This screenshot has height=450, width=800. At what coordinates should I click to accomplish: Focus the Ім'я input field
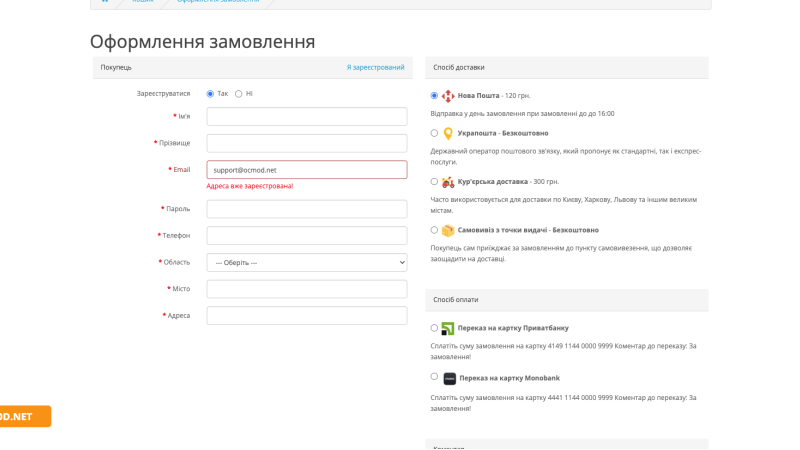(x=307, y=116)
